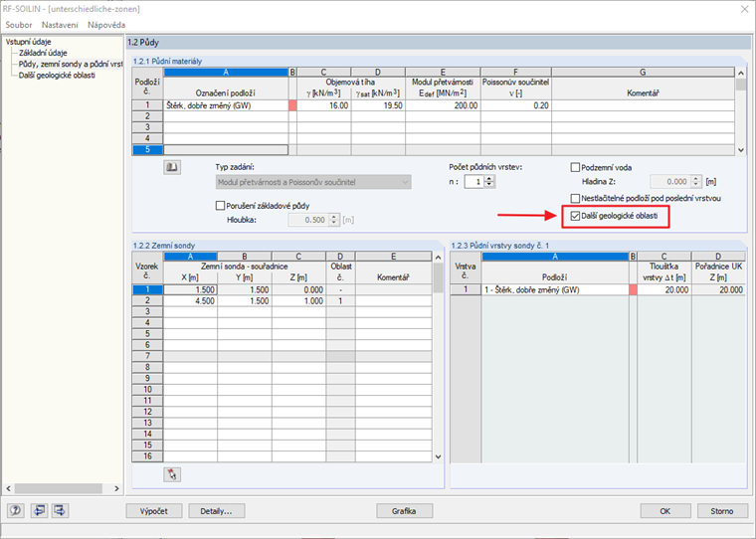Increase Hloubka spinner value
The height and width of the screenshot is (539, 756).
[x=333, y=217]
